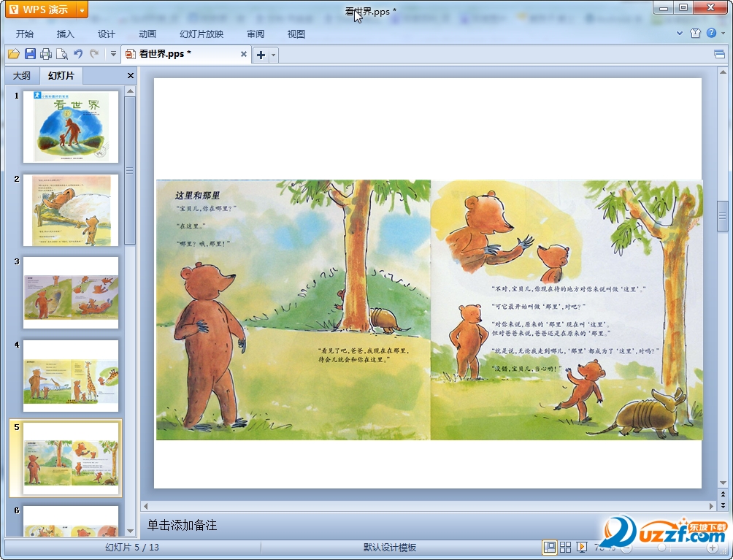Switch to slide sorter view in status bar

click(565, 547)
